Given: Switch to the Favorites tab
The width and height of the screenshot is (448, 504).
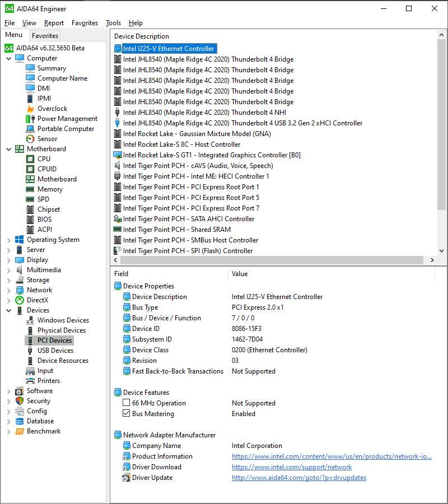Looking at the screenshot, I should click(45, 36).
